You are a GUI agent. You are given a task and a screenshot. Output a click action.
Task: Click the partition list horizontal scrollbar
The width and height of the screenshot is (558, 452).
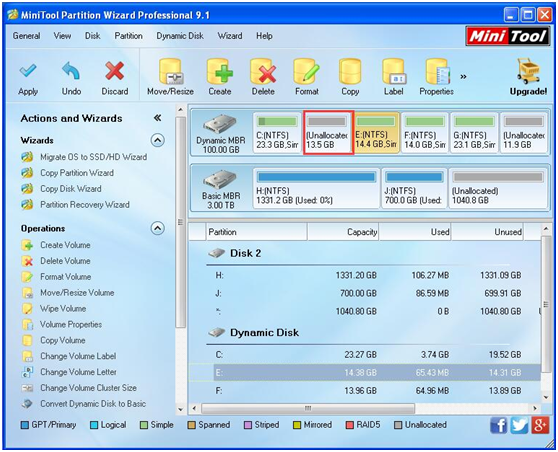click(x=308, y=408)
